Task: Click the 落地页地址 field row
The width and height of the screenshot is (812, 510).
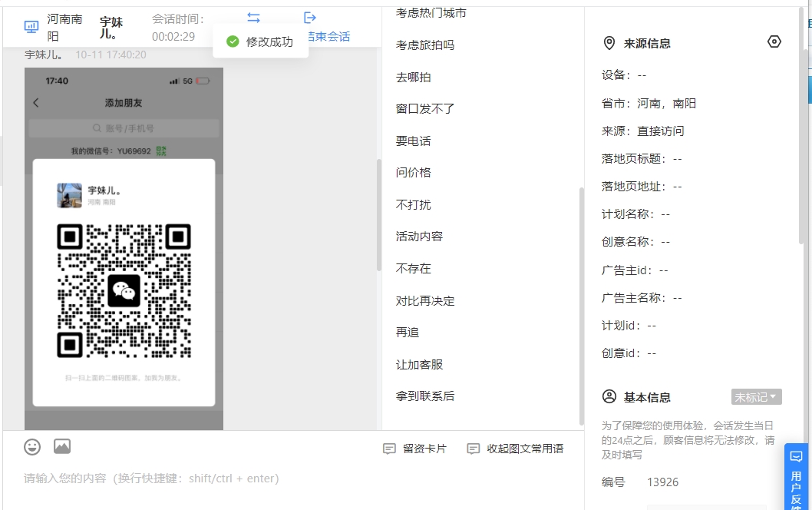Action: [642, 187]
